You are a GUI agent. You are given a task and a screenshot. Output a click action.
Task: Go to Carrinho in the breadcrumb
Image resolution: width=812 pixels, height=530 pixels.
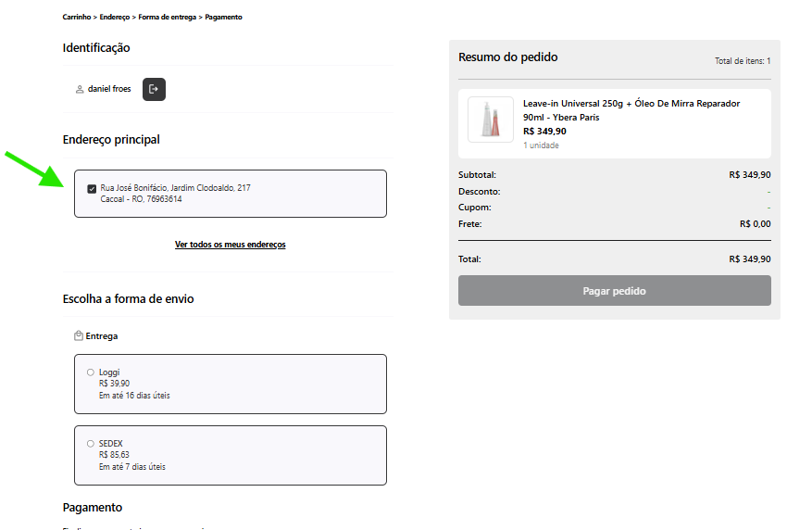click(x=78, y=17)
